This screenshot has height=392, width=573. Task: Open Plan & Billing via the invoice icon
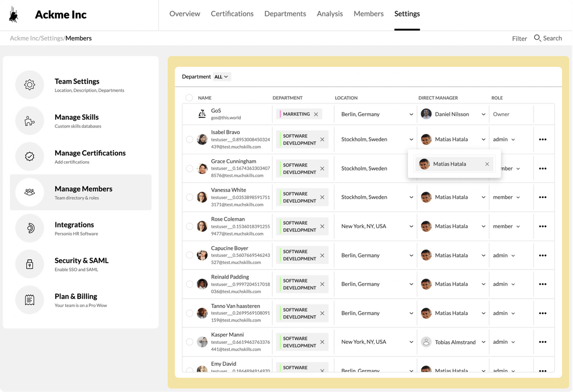30,300
